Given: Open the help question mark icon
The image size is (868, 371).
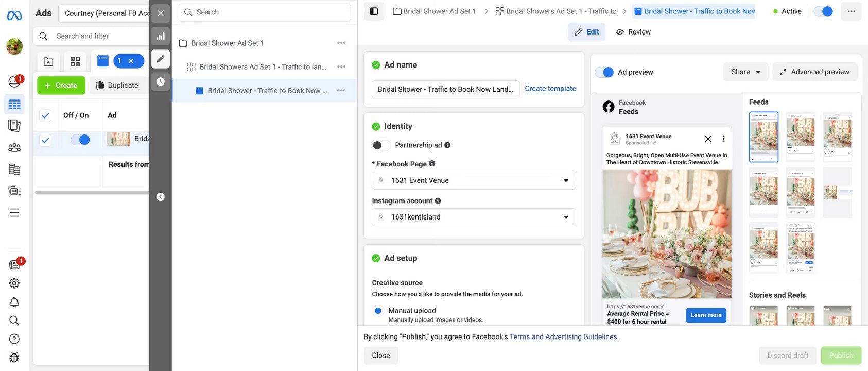Looking at the screenshot, I should point(14,339).
